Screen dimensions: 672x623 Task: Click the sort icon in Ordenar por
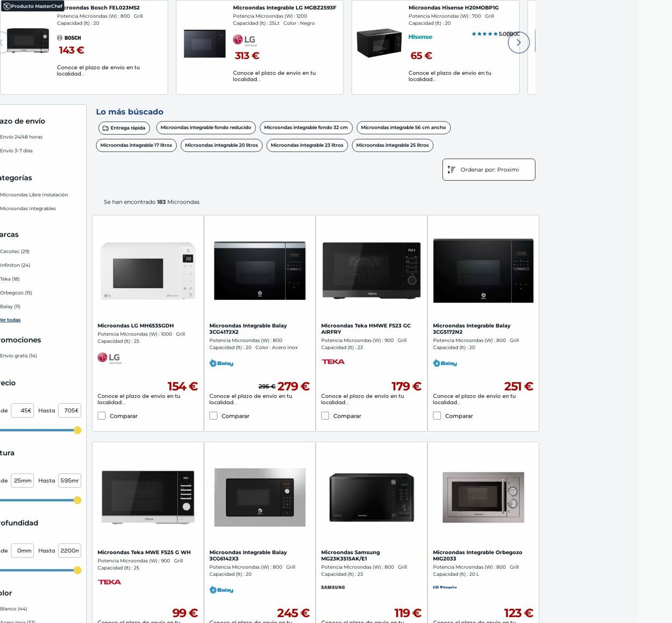tap(452, 170)
